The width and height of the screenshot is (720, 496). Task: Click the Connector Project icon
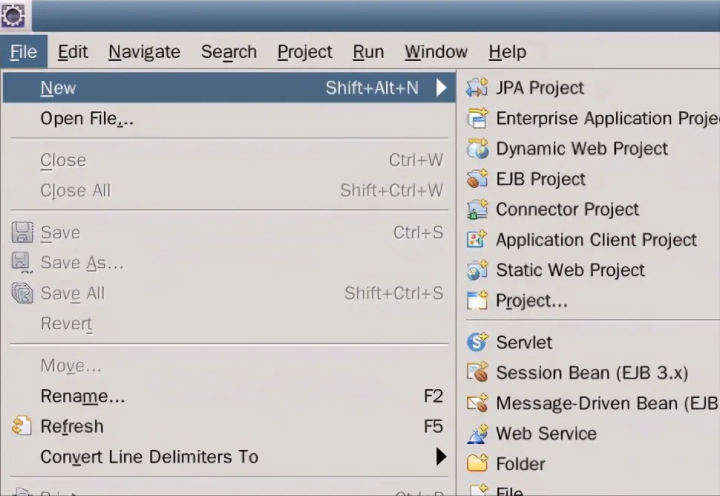[x=477, y=209]
